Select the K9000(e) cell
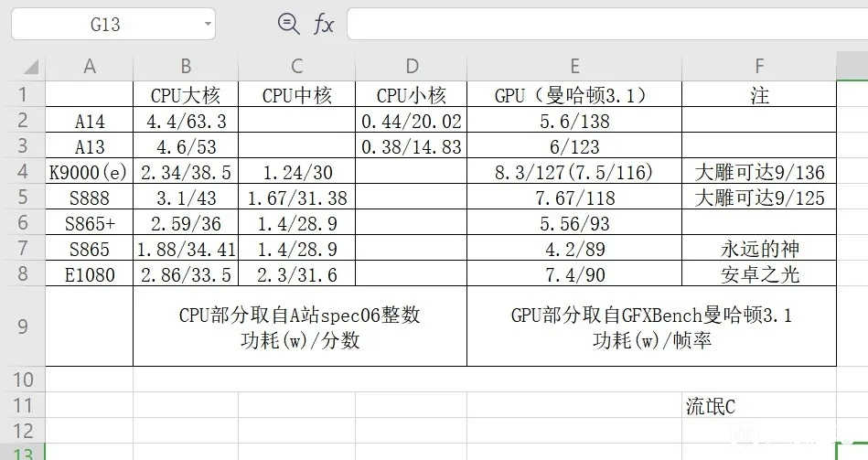The height and width of the screenshot is (460, 868). (x=89, y=170)
